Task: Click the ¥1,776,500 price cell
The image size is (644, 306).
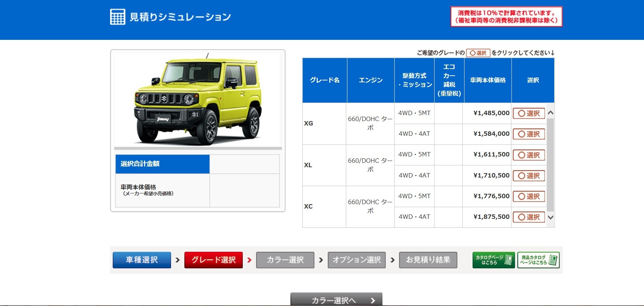Action: [x=487, y=196]
